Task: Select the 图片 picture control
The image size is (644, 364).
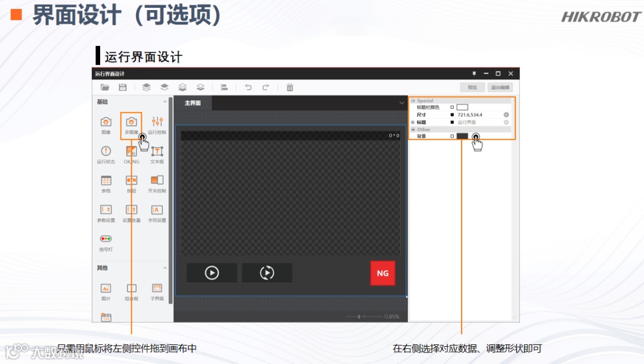Action: pos(106,292)
